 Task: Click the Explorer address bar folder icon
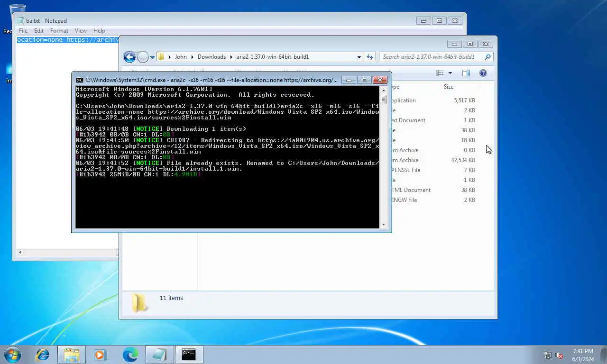[x=161, y=57]
